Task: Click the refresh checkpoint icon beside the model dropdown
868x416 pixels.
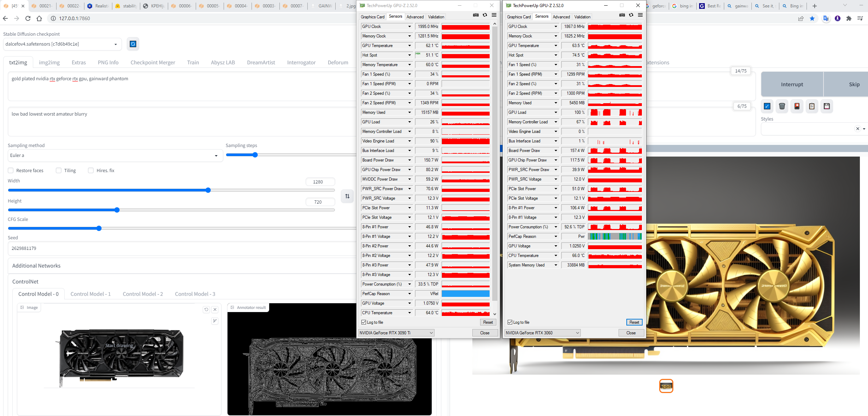Action: pos(133,44)
